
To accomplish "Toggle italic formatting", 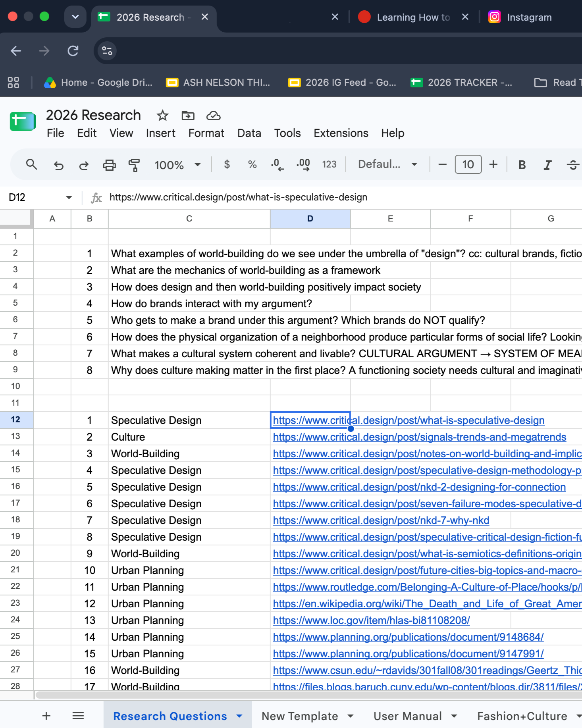I will [x=547, y=165].
